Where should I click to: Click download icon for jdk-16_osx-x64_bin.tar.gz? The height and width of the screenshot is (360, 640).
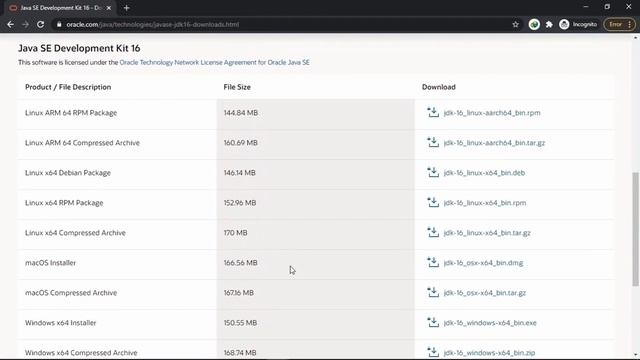(x=433, y=292)
